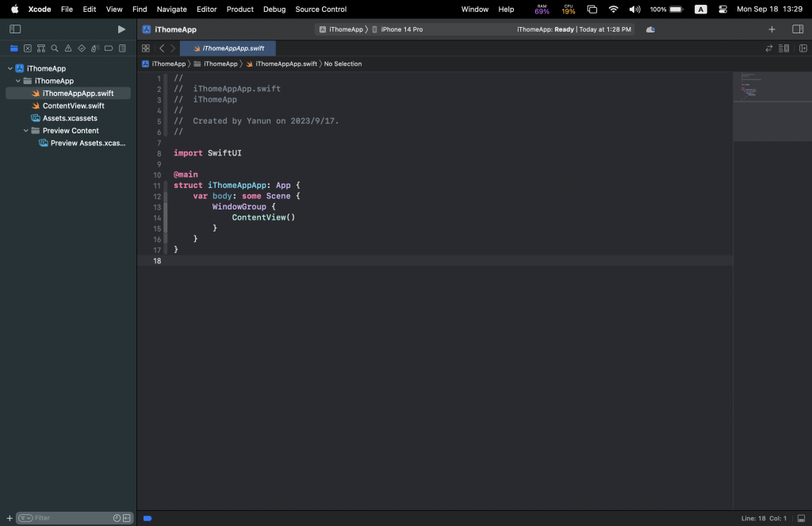This screenshot has width=812, height=526.
Task: Open the Issue navigator warning icon
Action: point(68,48)
